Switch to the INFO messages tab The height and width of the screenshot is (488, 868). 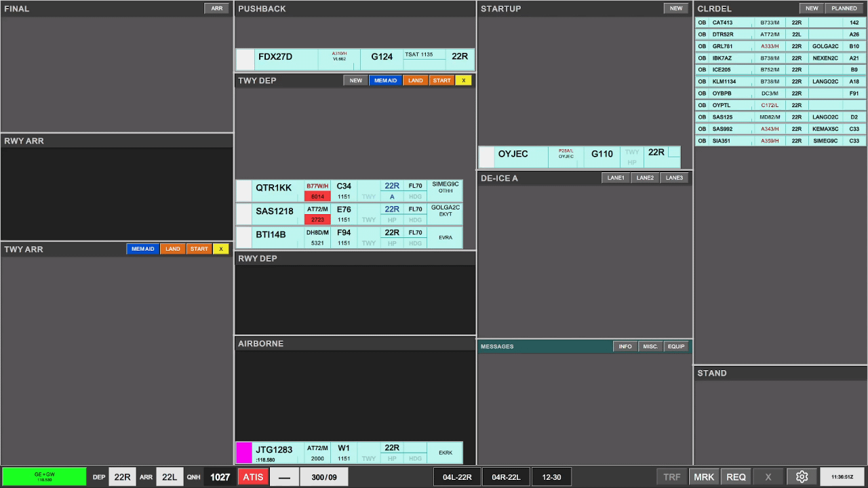(x=625, y=346)
